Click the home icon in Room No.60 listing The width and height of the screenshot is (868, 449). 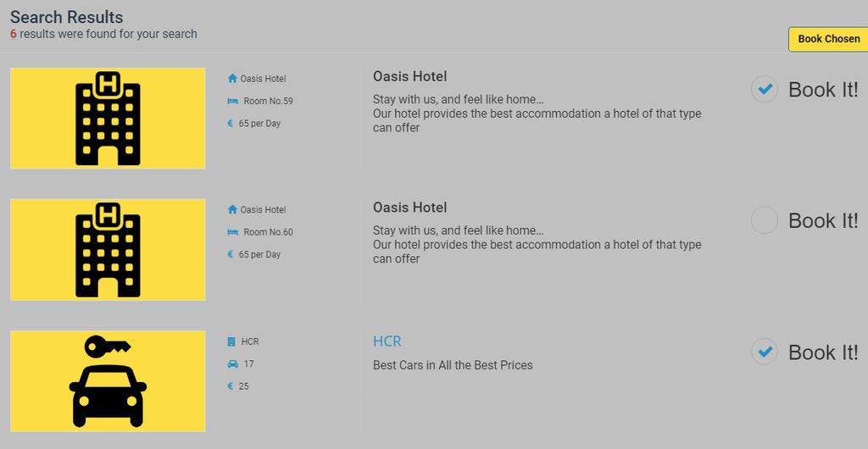[232, 209]
